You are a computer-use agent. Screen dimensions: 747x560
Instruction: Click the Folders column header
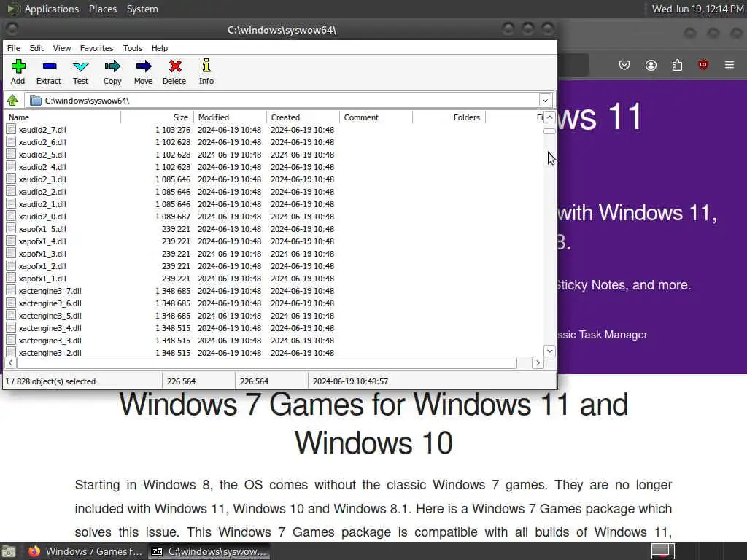(449, 117)
